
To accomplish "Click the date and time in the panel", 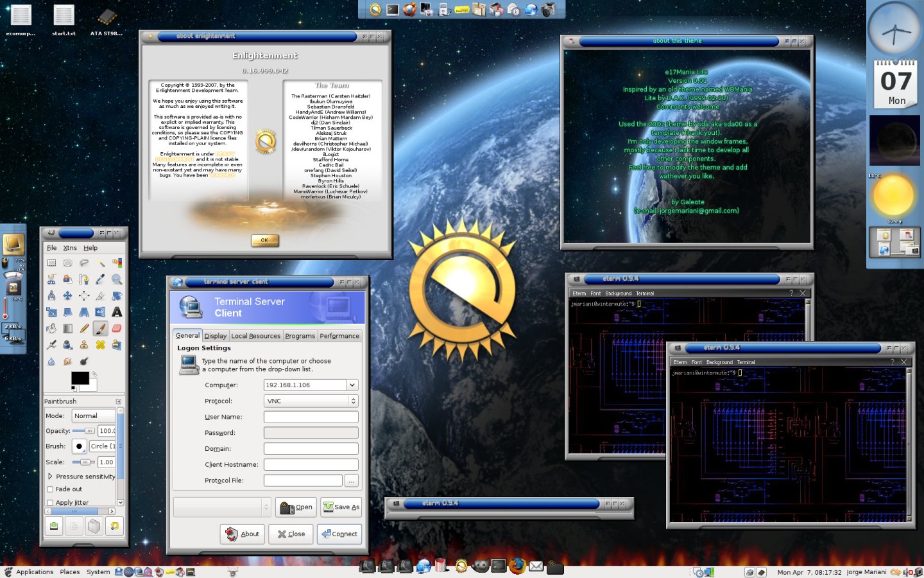I will click(809, 572).
